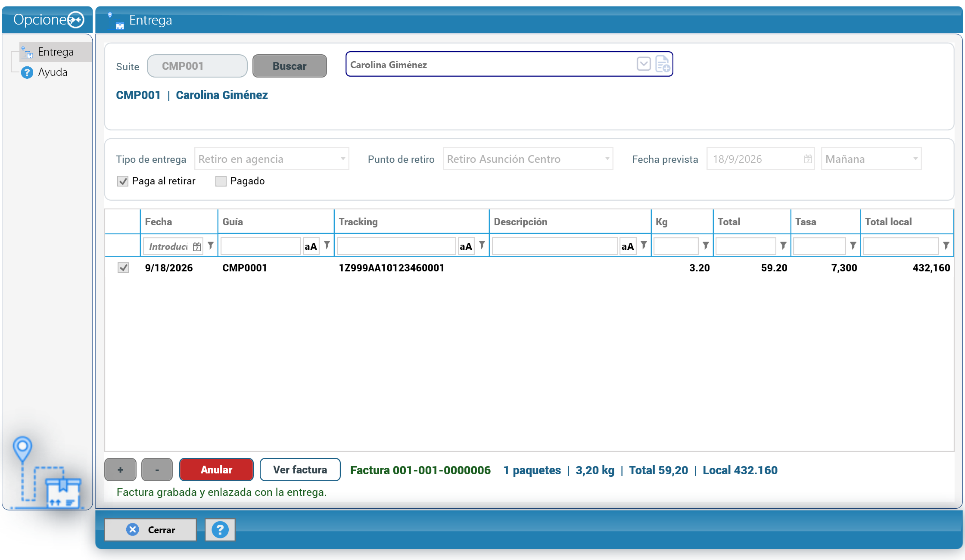The image size is (965, 560).
Task: Open the Mañana time-slot dropdown
Action: click(871, 159)
